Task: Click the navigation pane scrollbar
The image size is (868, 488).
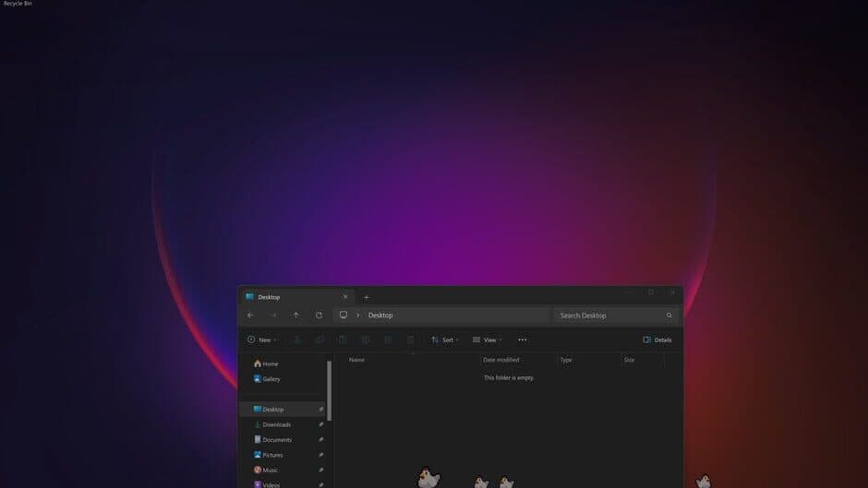Action: pos(330,390)
